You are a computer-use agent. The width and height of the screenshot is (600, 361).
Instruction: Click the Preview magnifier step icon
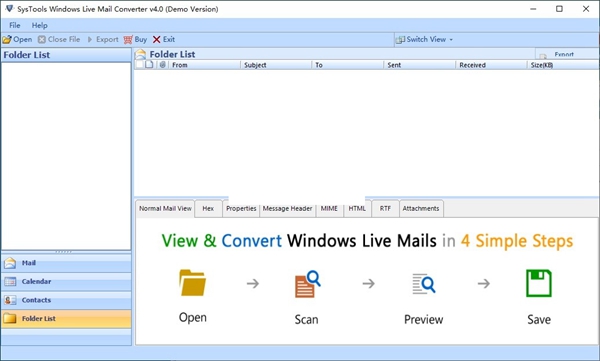(x=424, y=284)
